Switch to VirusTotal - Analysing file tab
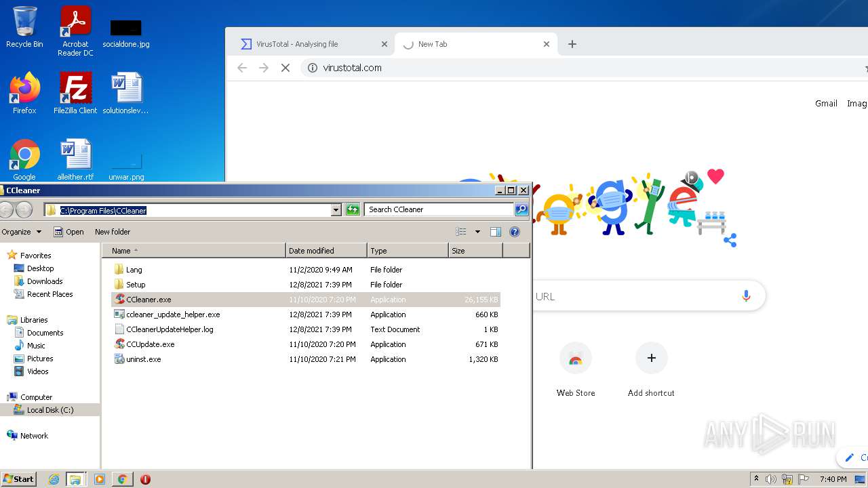The image size is (868, 488). tap(313, 44)
